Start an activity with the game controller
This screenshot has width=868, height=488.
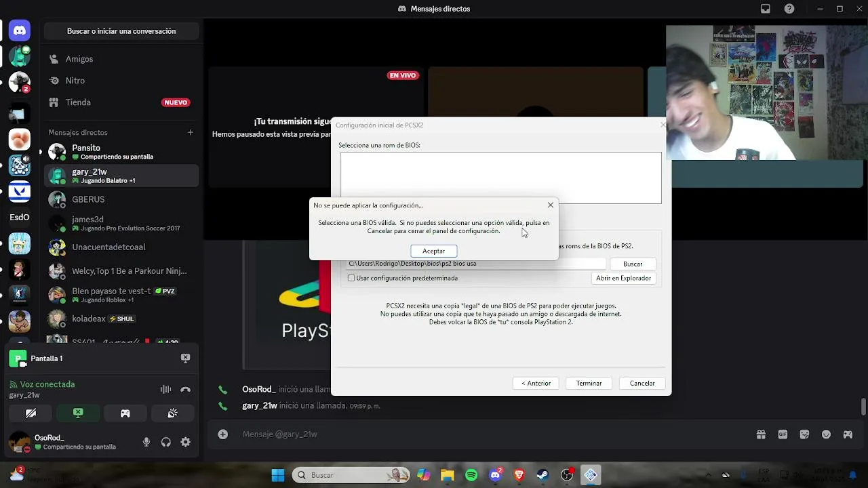[x=125, y=413]
